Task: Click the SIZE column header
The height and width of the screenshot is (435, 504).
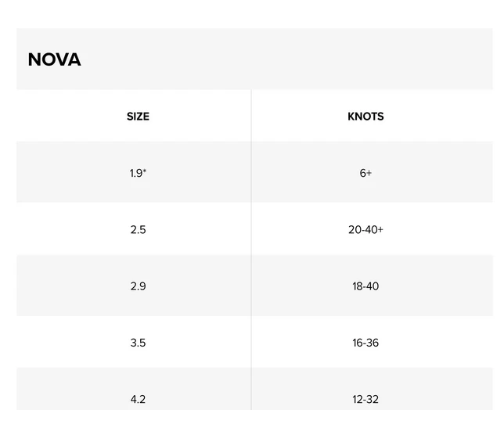Action: [138, 117]
